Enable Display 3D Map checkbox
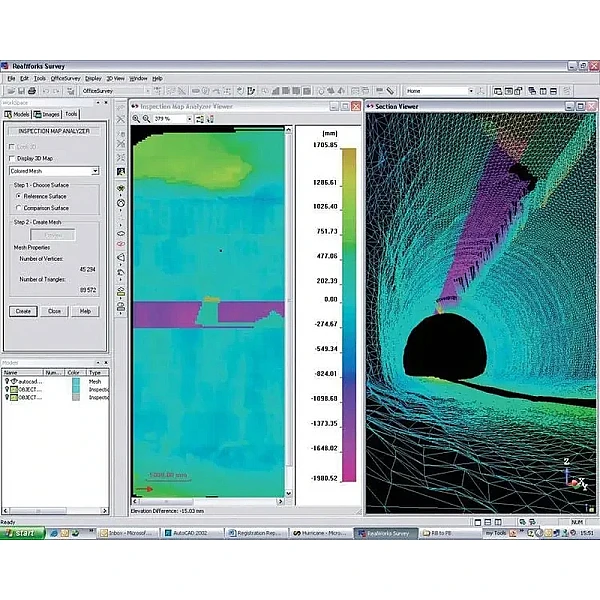 [x=11, y=158]
